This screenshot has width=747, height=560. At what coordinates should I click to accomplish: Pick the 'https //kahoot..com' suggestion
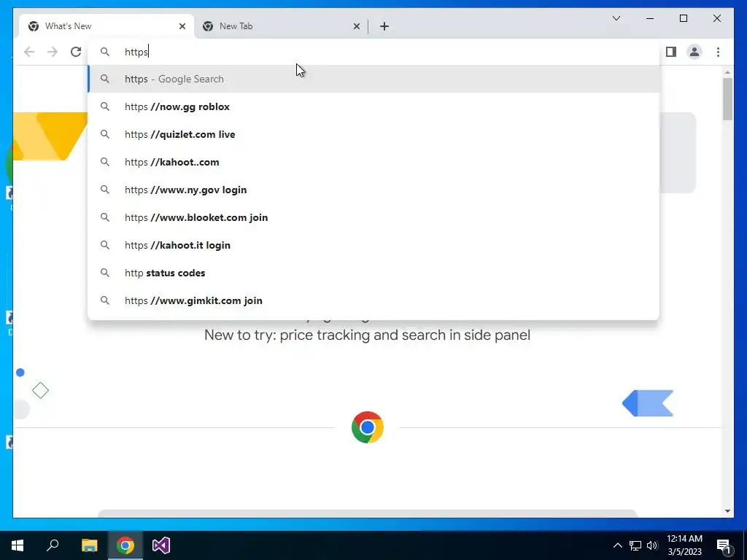[x=374, y=162]
